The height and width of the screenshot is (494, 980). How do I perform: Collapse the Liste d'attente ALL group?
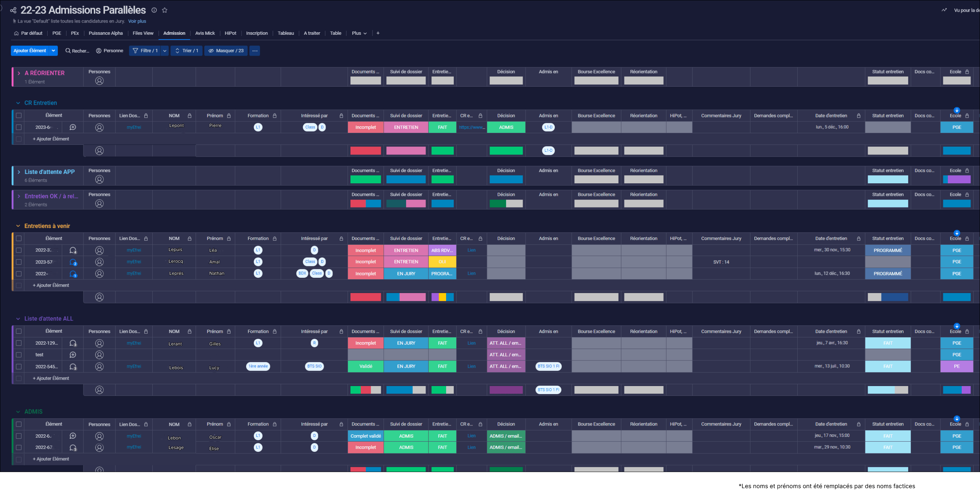pos(18,319)
